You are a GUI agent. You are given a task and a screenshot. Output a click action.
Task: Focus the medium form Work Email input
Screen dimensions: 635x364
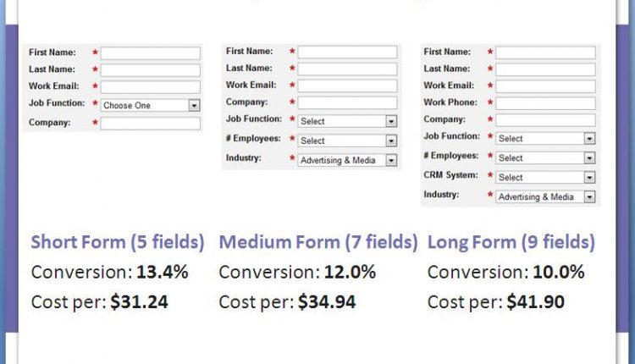click(x=347, y=85)
